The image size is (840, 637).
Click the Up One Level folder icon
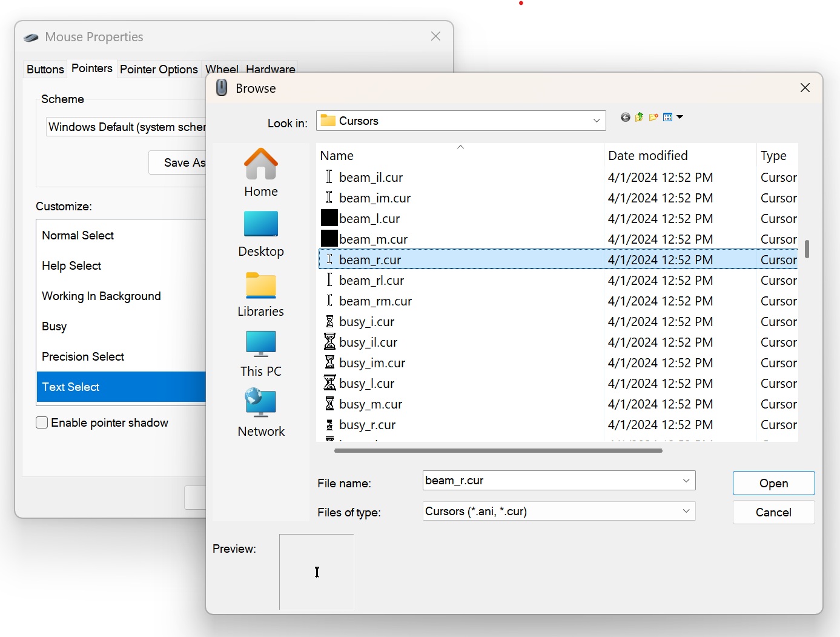(x=640, y=117)
